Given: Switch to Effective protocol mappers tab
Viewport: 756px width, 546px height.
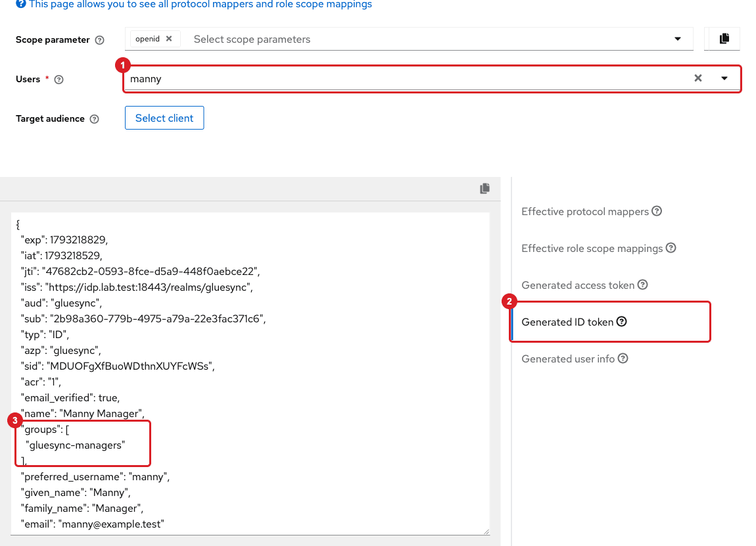Looking at the screenshot, I should [x=585, y=212].
